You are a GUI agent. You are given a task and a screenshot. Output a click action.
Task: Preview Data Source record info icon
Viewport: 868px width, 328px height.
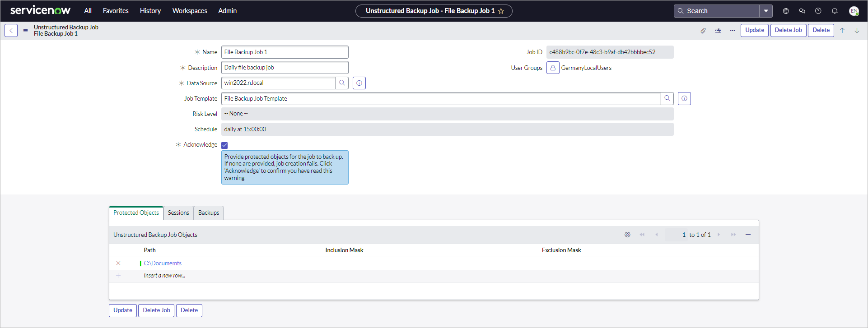[359, 83]
